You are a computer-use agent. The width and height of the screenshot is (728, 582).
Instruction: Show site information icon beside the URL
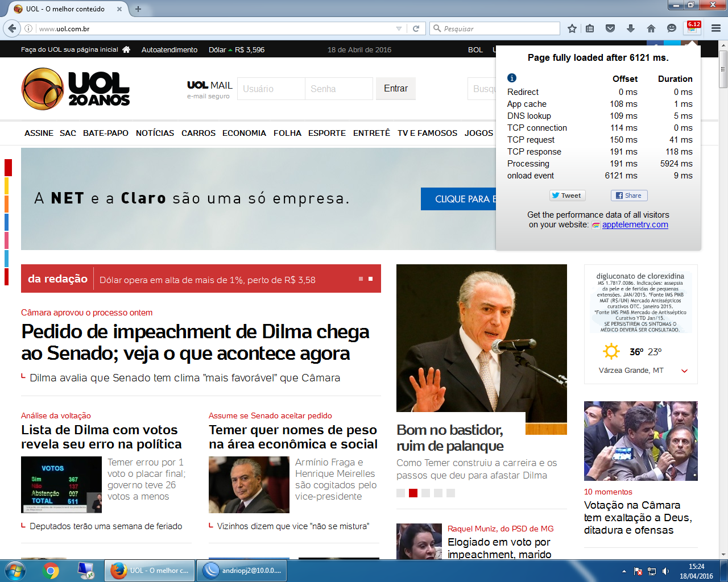coord(28,28)
